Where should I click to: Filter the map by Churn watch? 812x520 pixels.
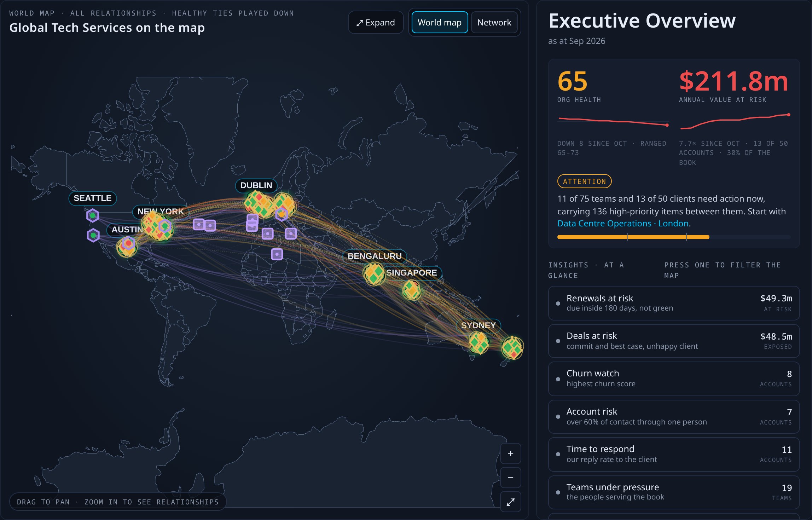coord(674,379)
